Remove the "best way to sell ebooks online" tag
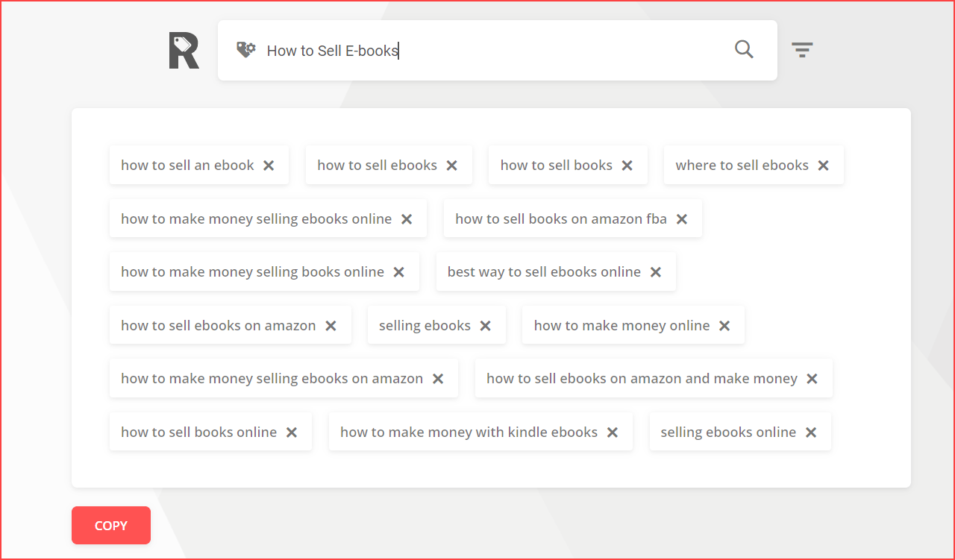The image size is (955, 560). 655,272
